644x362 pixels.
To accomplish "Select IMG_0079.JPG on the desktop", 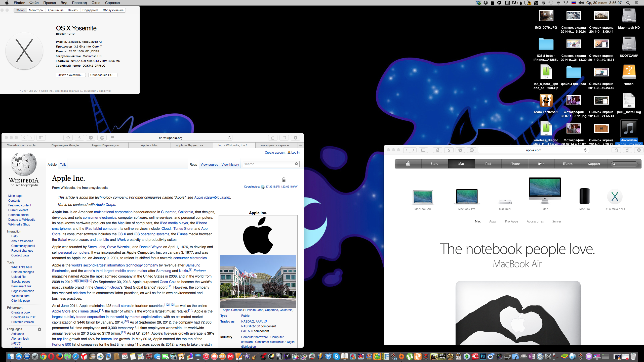I will click(x=546, y=20).
